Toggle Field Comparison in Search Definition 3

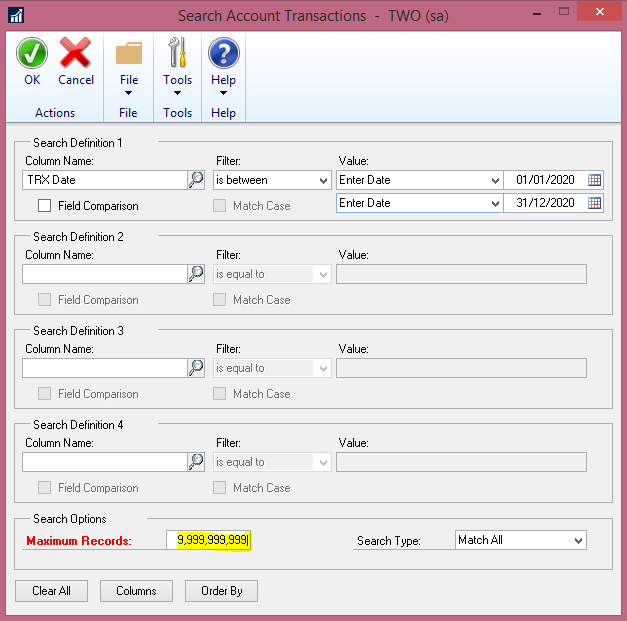point(44,394)
